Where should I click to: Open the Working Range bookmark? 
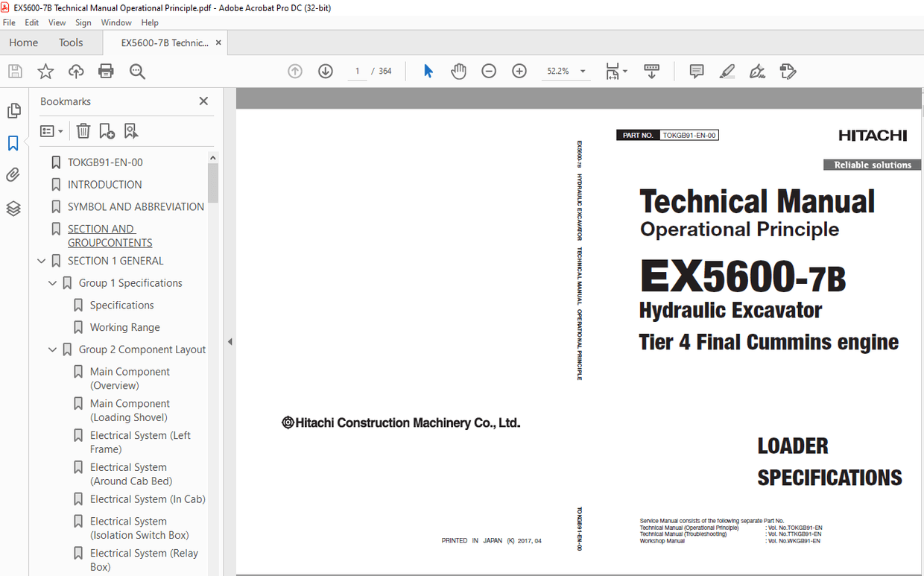(x=124, y=327)
